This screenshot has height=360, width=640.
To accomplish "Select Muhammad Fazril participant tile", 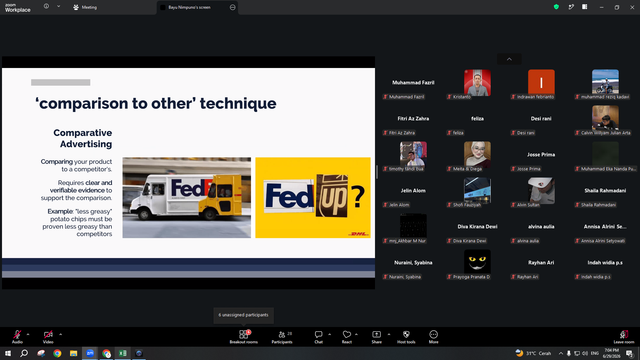I will (x=413, y=84).
